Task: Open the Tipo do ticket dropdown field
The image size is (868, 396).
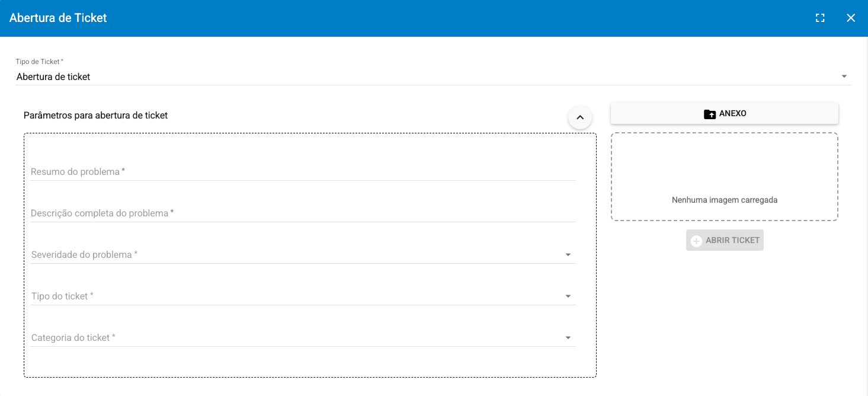Action: 296,296
